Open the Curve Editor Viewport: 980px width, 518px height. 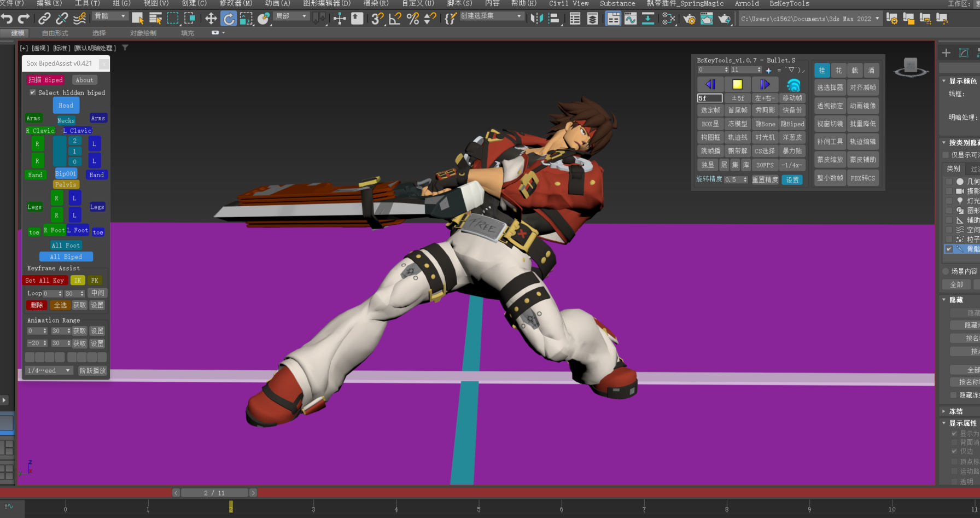(x=631, y=19)
